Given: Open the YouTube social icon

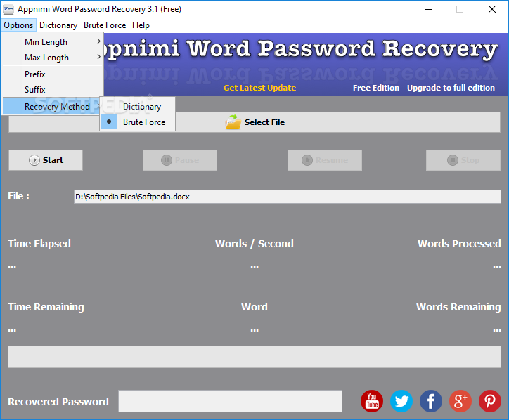Looking at the screenshot, I should pos(372,401).
